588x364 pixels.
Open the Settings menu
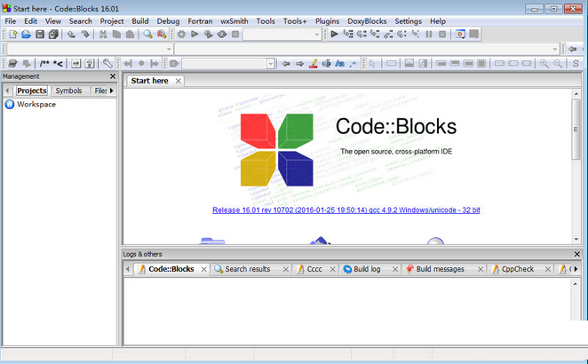408,21
